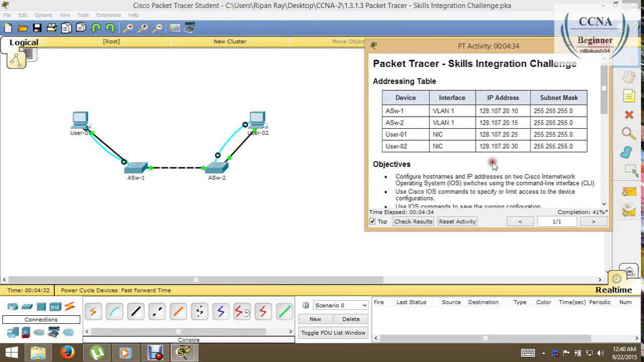The width and height of the screenshot is (644, 362).
Task: Select the Add Complex PDU envelope
Action: coord(629,211)
